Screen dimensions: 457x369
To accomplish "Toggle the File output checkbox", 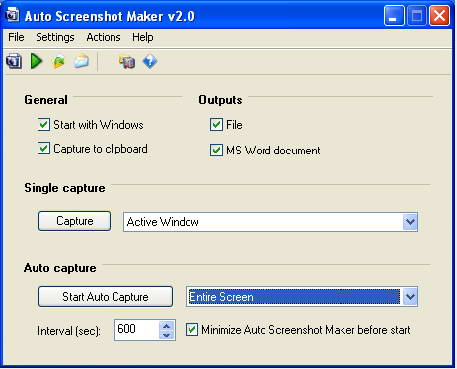I will tap(216, 125).
